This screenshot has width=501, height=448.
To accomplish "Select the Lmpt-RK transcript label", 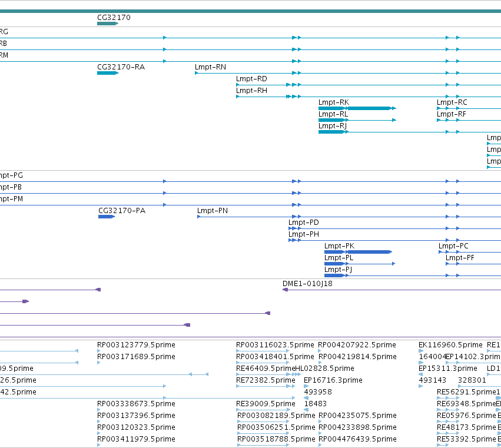I will 334,102.
